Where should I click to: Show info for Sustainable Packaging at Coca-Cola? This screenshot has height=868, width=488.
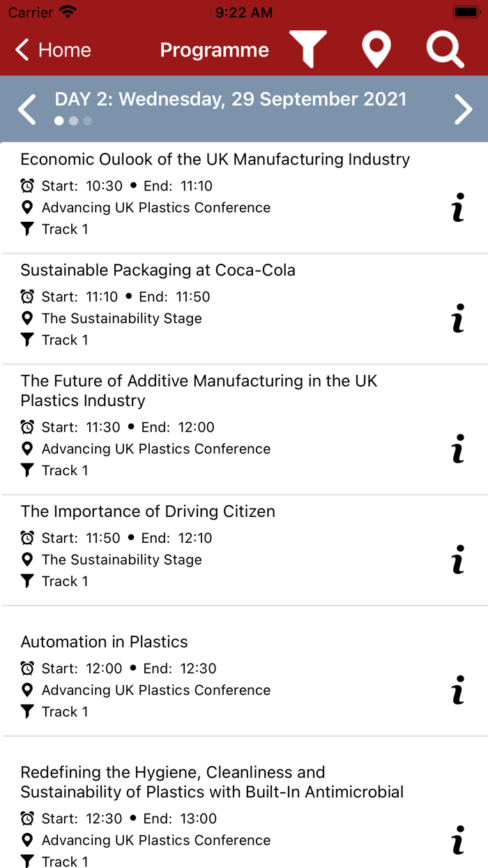coord(458,318)
